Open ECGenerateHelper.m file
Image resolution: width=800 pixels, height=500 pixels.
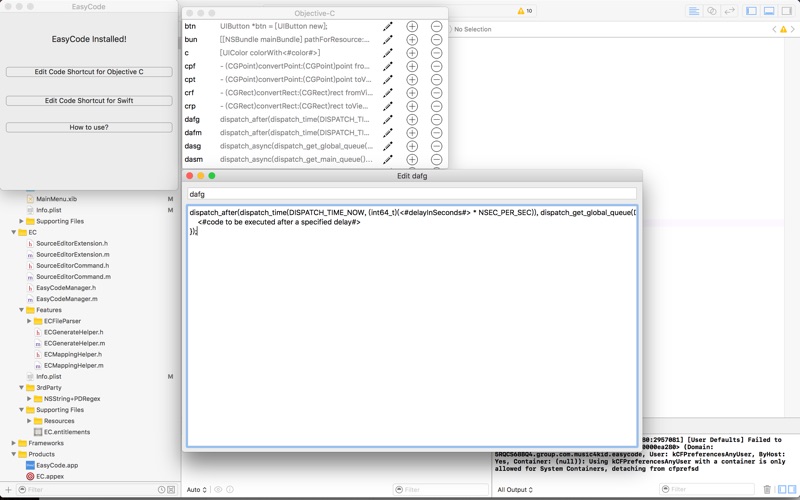[74, 343]
